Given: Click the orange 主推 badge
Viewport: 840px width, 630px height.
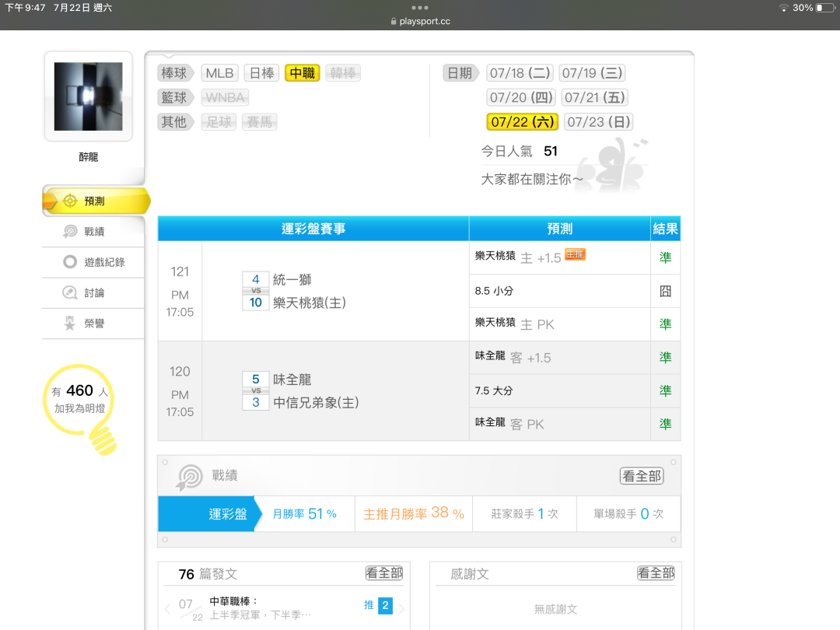Looking at the screenshot, I should point(576,254).
